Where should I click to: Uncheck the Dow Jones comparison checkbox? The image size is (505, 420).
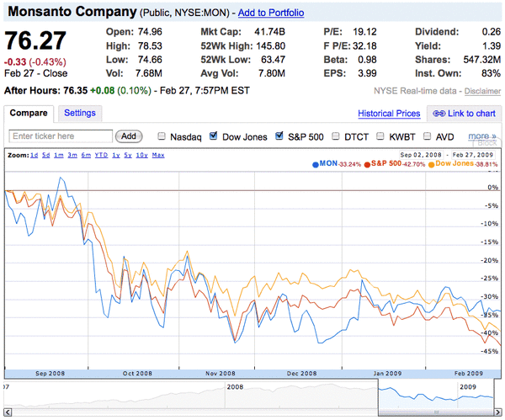tap(213, 136)
